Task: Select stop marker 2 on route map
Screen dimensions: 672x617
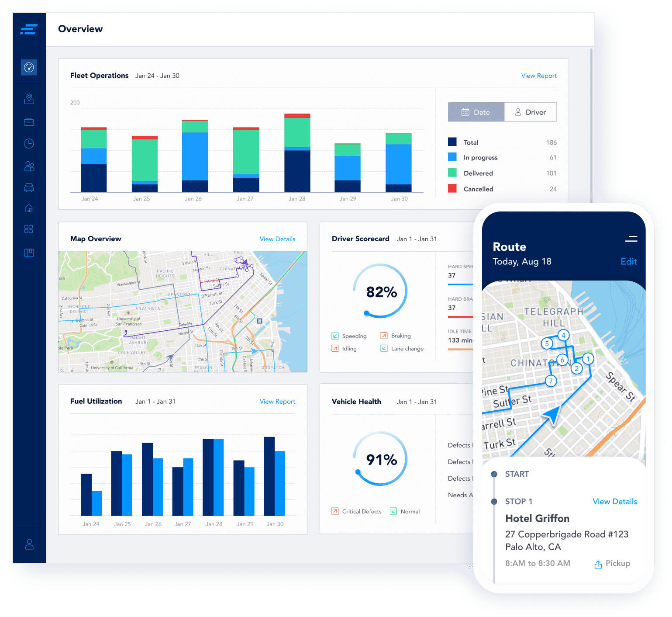Action: (x=577, y=368)
